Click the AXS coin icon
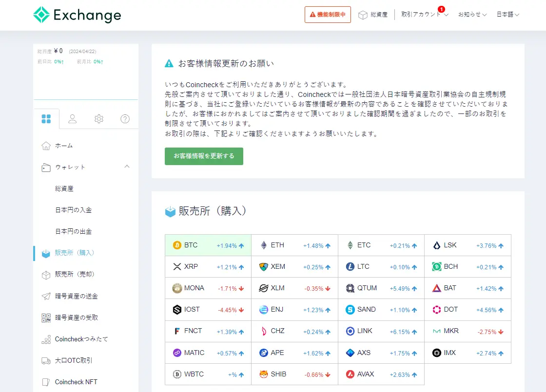This screenshot has width=546, height=392. [x=350, y=353]
